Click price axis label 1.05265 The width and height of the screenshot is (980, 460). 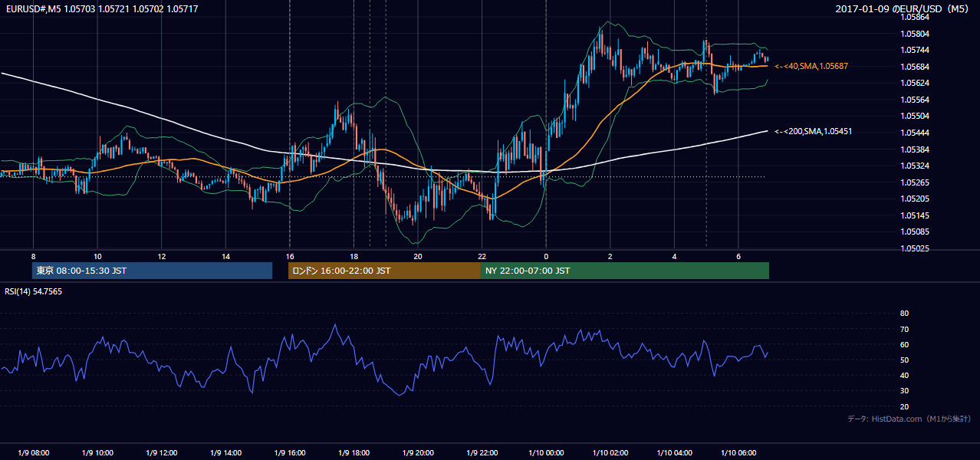tap(916, 182)
